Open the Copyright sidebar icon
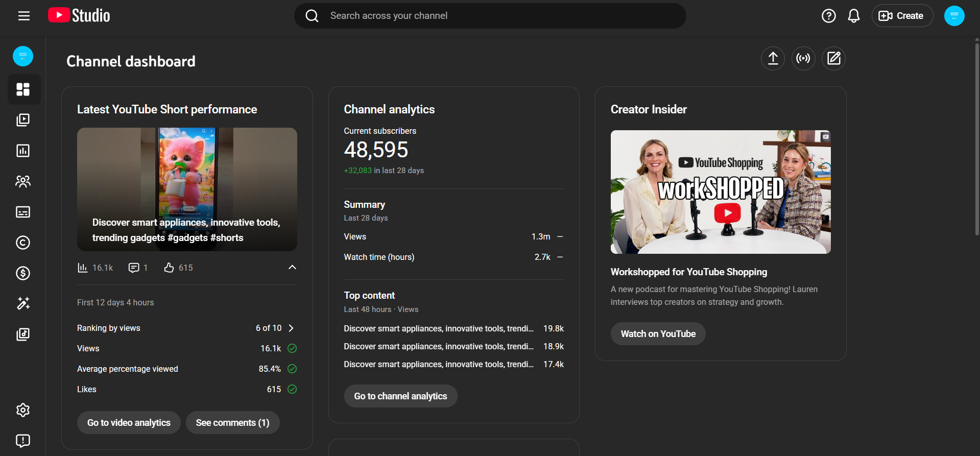 pyautogui.click(x=23, y=243)
